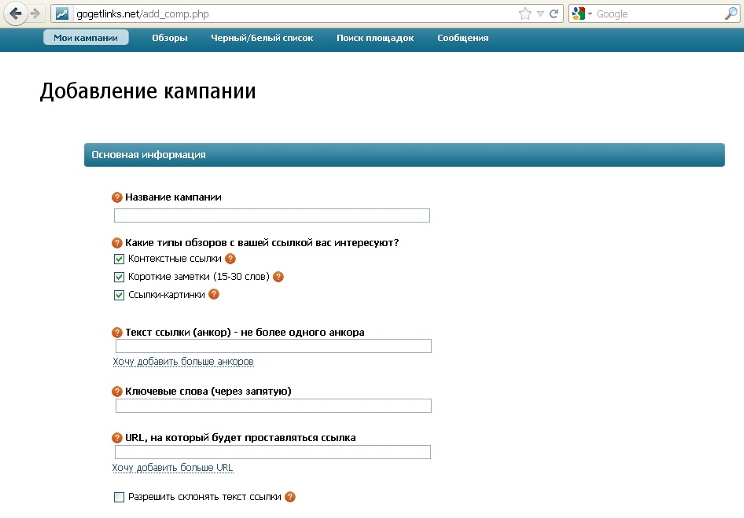Go to Поиск площадок

tap(375, 38)
